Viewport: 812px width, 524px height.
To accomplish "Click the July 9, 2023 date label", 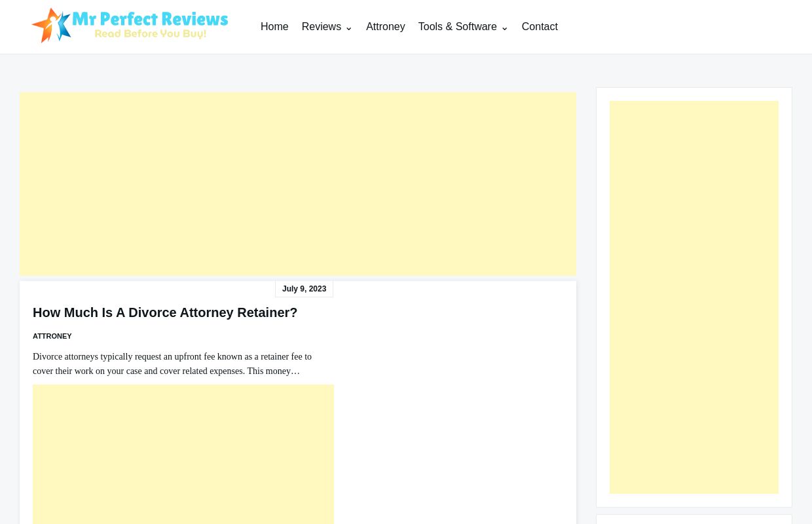I will (x=304, y=289).
